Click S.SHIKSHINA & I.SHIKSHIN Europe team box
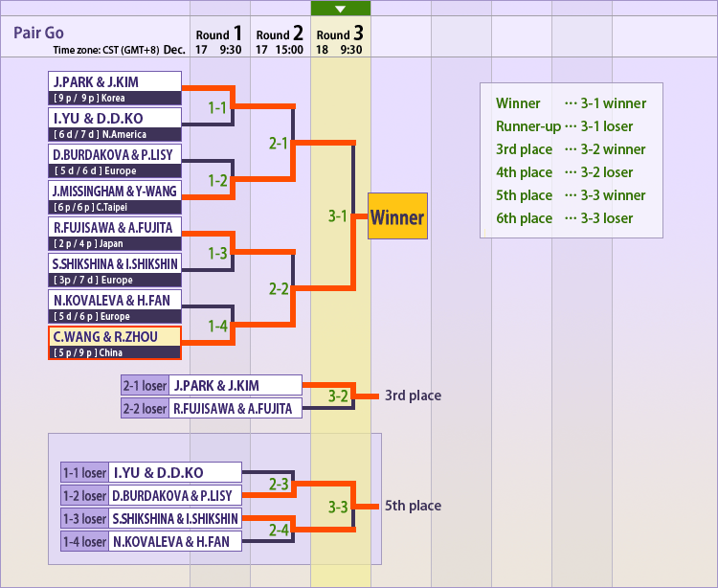Image resolution: width=718 pixels, height=588 pixels. click(115, 271)
